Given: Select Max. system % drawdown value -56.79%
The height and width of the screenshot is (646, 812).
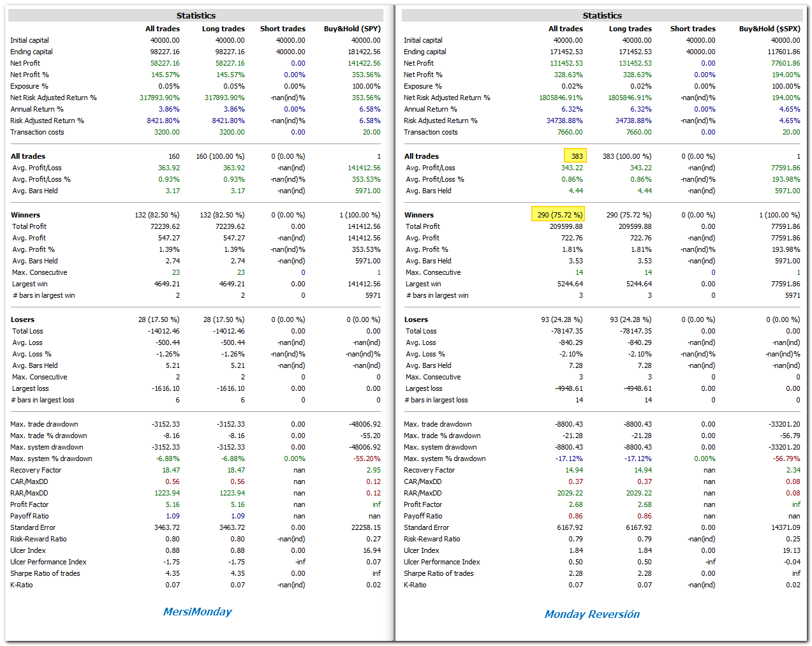Looking at the screenshot, I should (786, 459).
